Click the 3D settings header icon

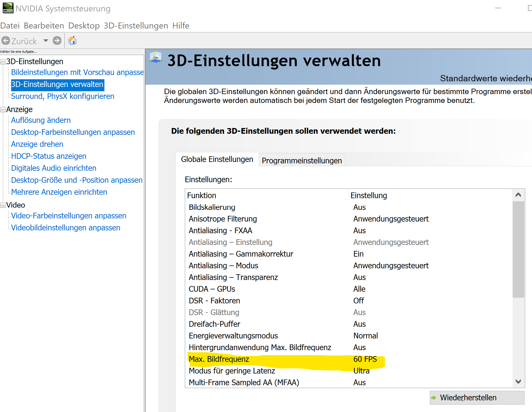(155, 57)
